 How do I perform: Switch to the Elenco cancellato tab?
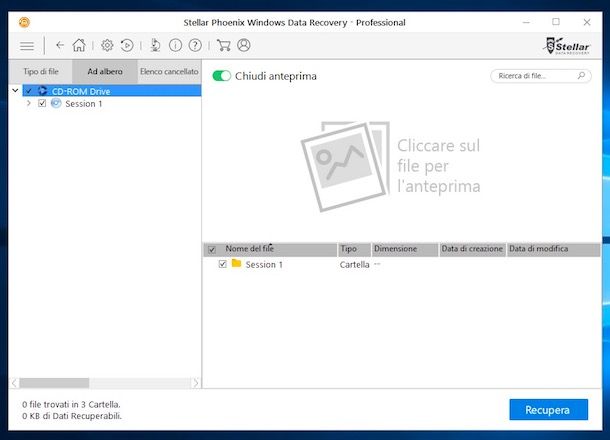169,72
